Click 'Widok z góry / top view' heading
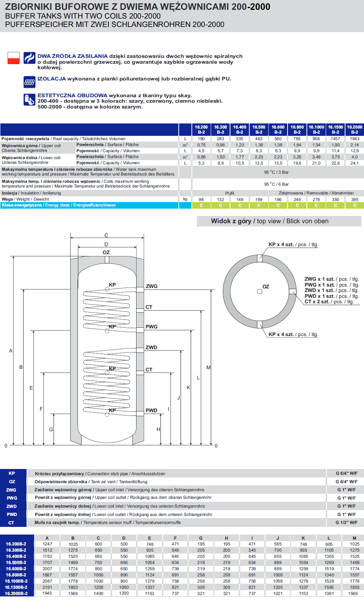 click(270, 221)
